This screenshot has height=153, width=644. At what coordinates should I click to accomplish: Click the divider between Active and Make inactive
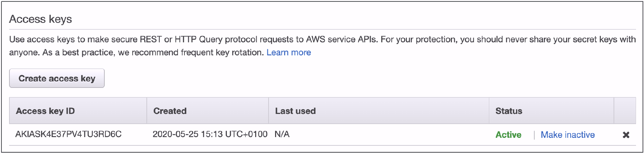click(x=534, y=135)
